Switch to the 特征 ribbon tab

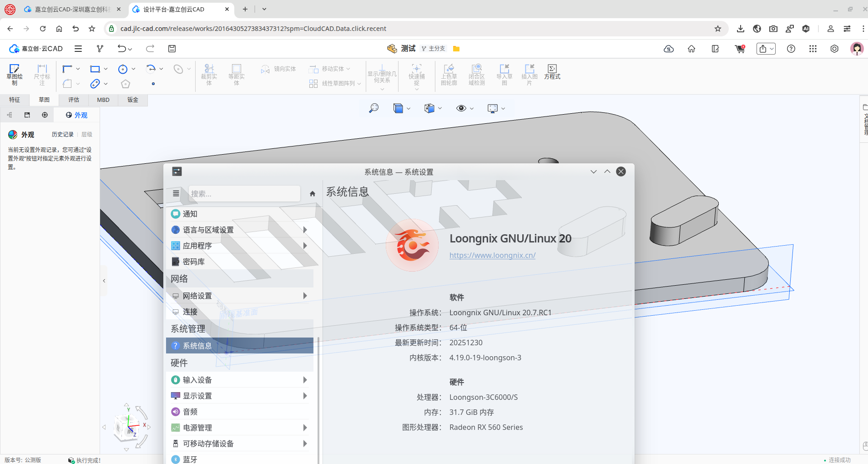point(15,100)
